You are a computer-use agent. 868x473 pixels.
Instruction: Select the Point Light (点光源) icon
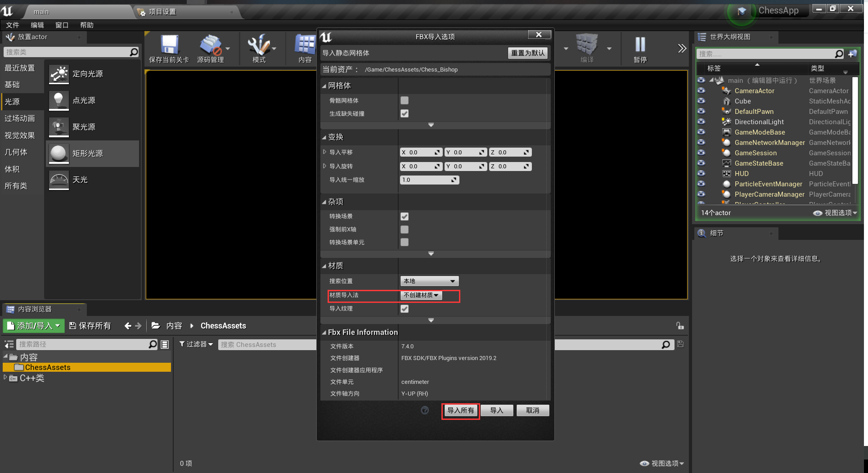[x=59, y=101]
